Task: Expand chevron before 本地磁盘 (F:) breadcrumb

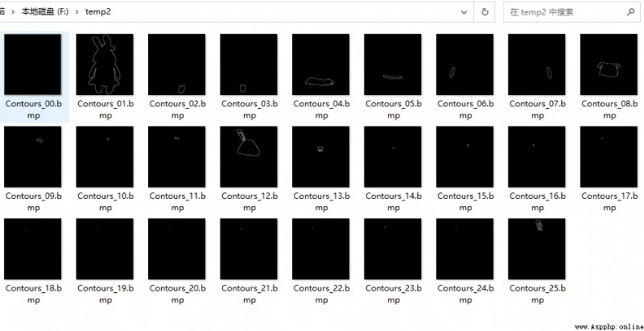Action: tap(13, 12)
